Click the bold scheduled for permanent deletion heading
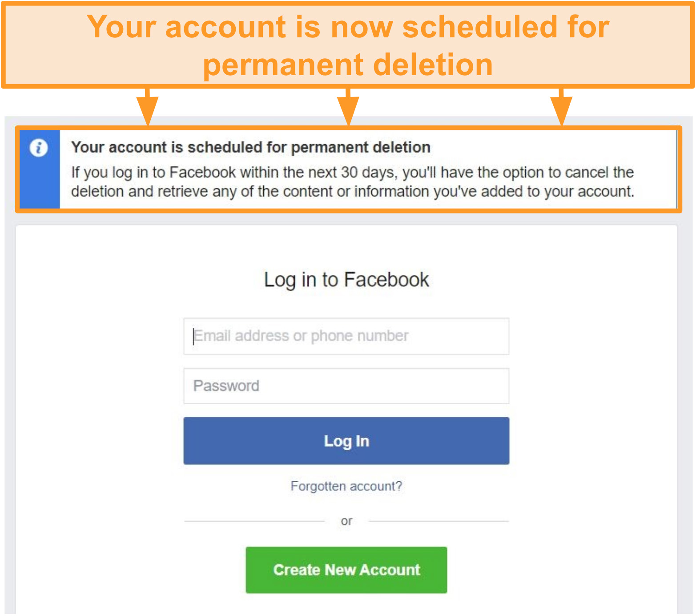 pos(251,147)
